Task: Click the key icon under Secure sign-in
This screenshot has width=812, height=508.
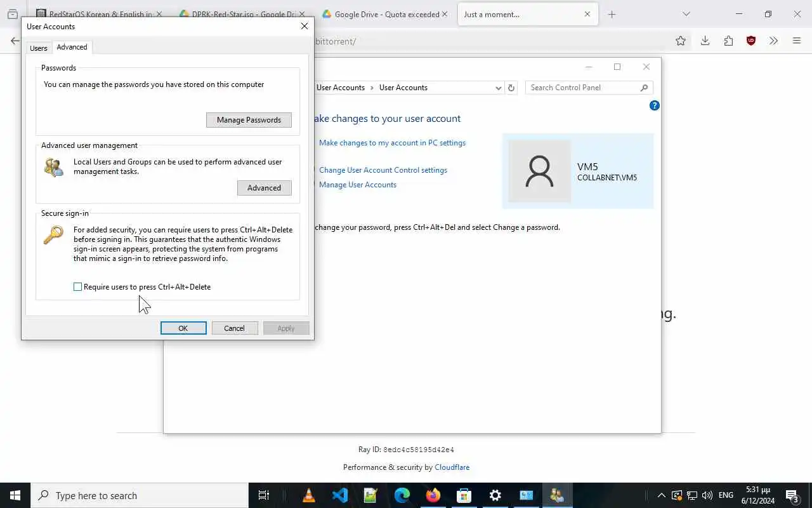Action: point(53,234)
